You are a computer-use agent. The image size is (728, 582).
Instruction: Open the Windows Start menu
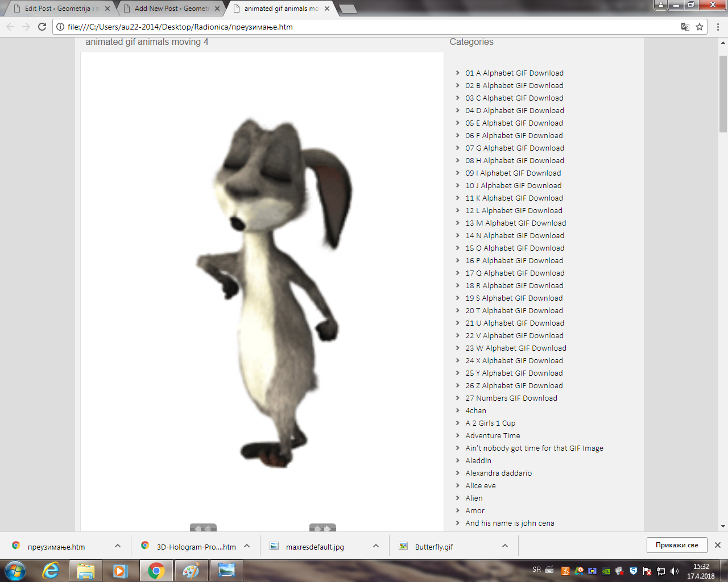point(15,571)
